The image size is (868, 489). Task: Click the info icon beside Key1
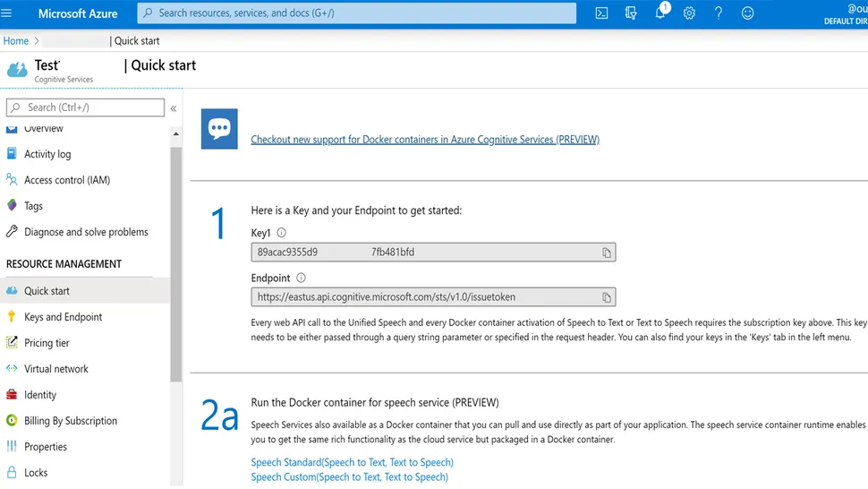coord(281,233)
